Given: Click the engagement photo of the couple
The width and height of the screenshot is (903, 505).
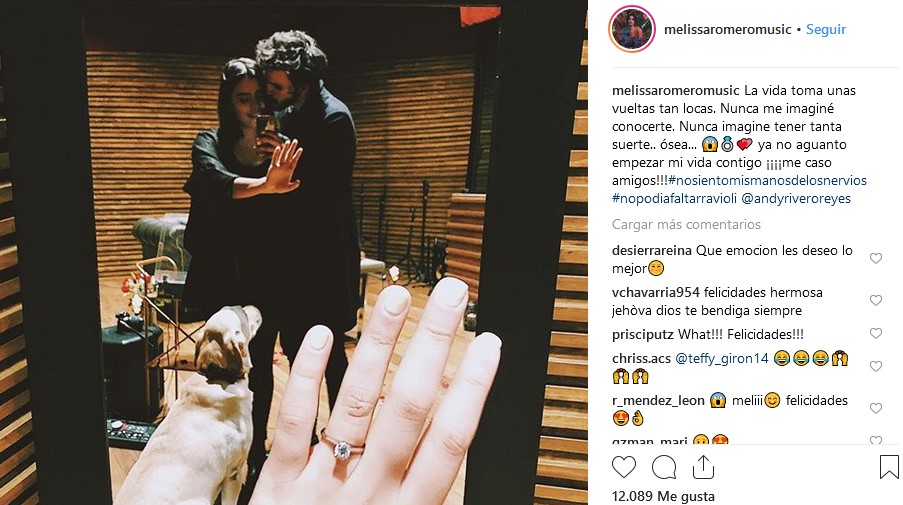Looking at the screenshot, I should [x=294, y=252].
